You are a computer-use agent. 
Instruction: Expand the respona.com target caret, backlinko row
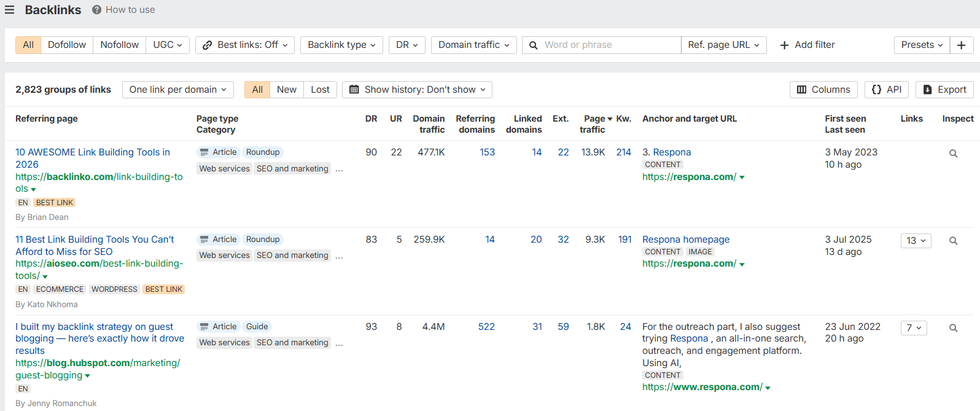coord(742,178)
